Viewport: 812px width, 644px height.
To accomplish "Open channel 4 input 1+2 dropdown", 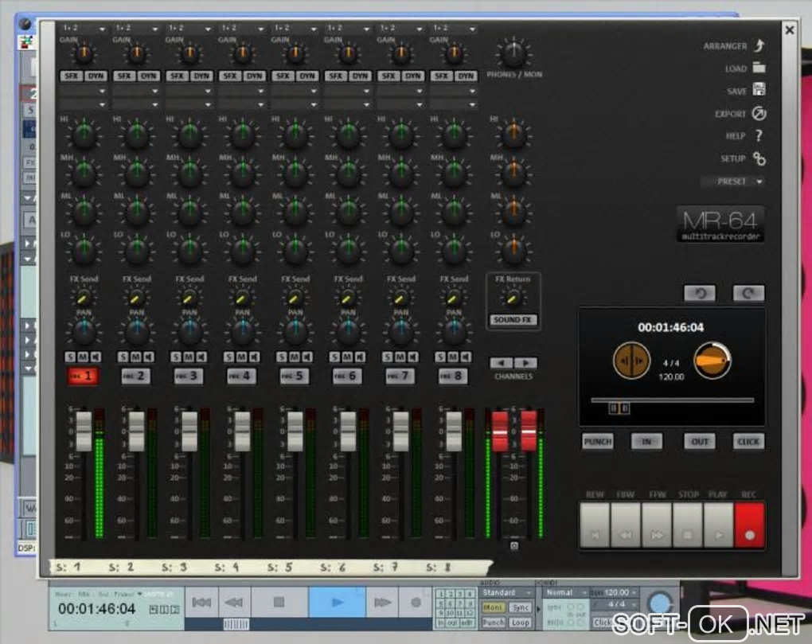I will [x=242, y=29].
